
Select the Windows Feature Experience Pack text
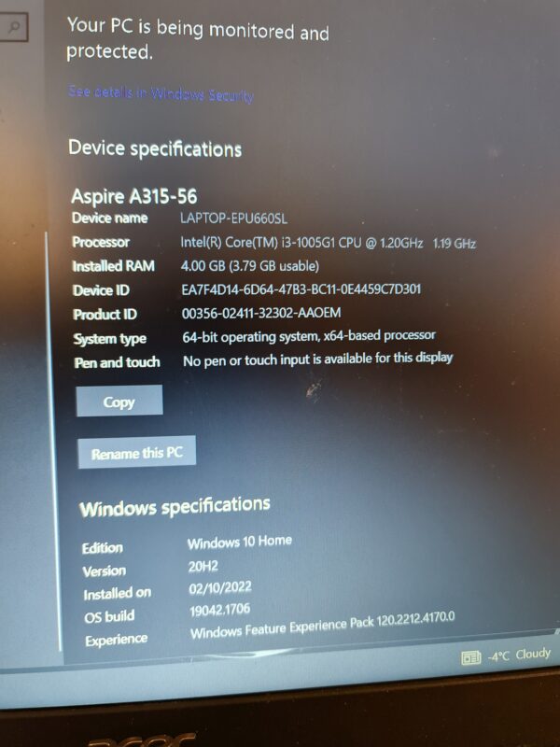pyautogui.click(x=322, y=626)
